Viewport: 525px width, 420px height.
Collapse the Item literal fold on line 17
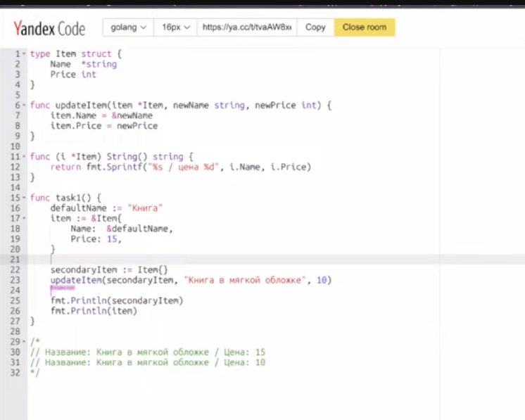[24, 219]
